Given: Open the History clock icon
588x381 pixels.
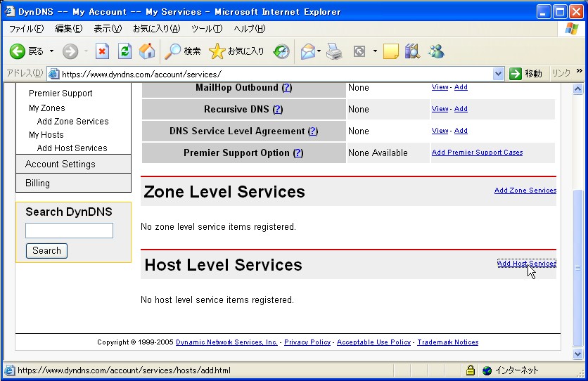Looking at the screenshot, I should coord(281,51).
